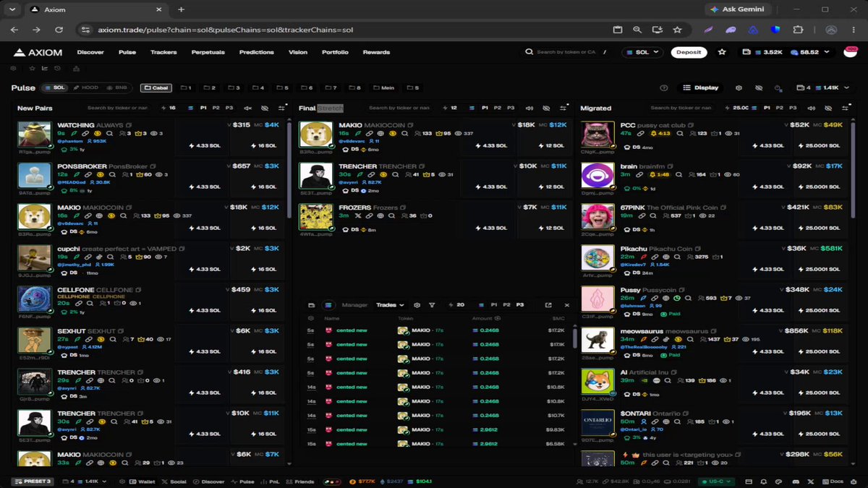Image resolution: width=868 pixels, height=488 pixels.
Task: Open Wallet in the bottom bar
Action: point(142,481)
